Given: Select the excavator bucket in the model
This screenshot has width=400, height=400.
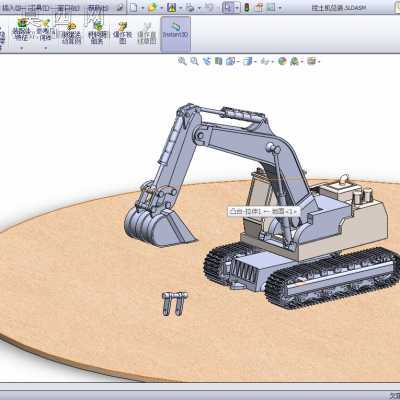Looking at the screenshot, I should tap(157, 227).
